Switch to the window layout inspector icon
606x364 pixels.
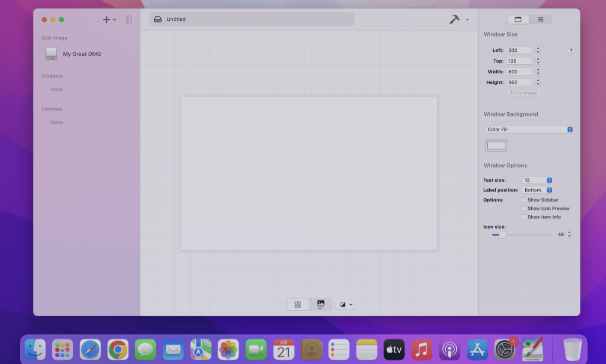pos(518,19)
